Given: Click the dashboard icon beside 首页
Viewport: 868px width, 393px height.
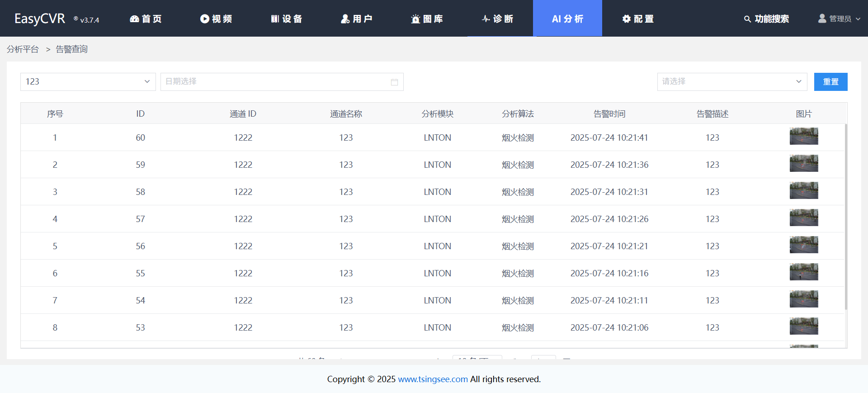Looking at the screenshot, I should (x=134, y=19).
